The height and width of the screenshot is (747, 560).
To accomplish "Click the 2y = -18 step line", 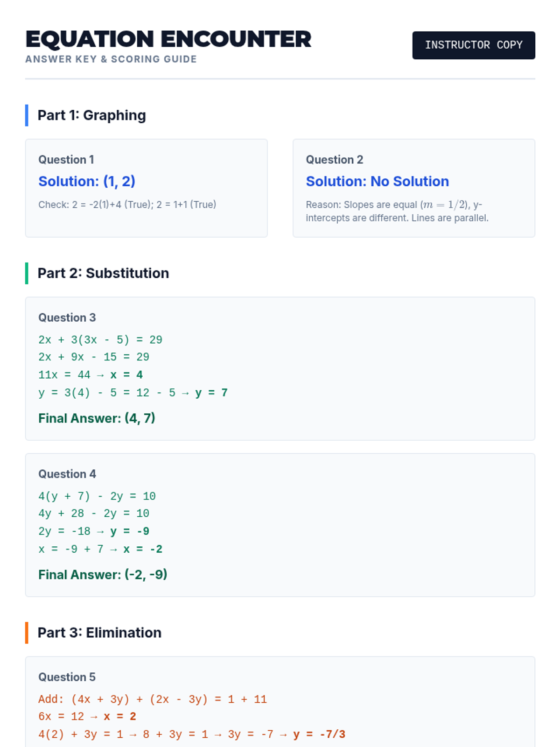I will [93, 531].
